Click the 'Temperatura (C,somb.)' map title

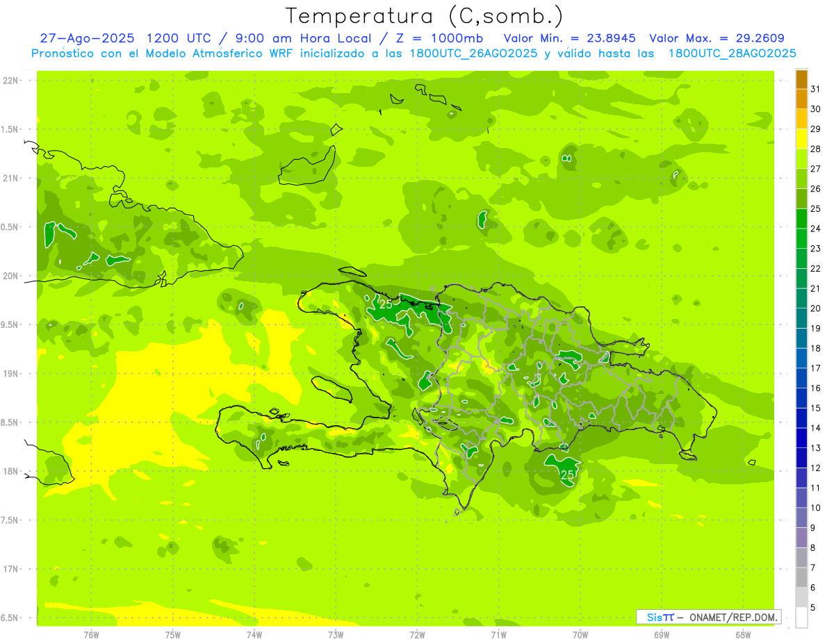[x=425, y=16]
